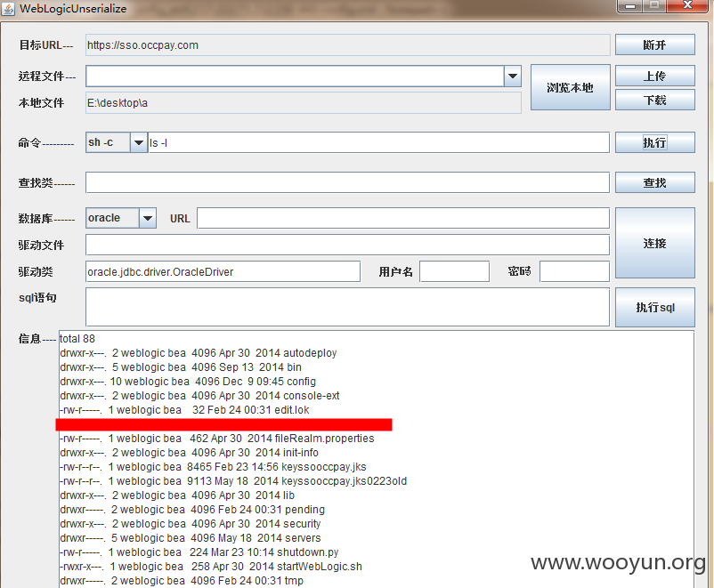
Task: Click the database URL input field
Action: point(403,219)
